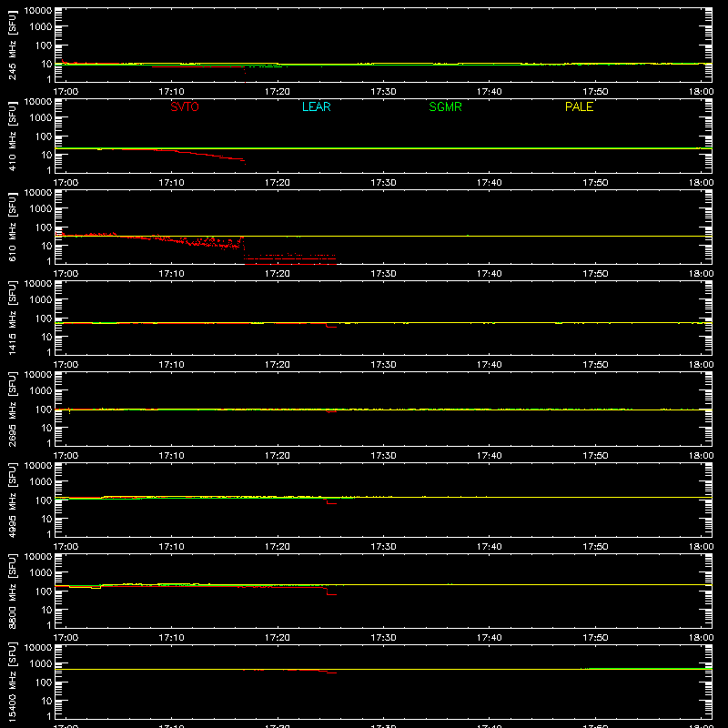Click the 100 tick label on 15400 MHz axis

pos(44,682)
